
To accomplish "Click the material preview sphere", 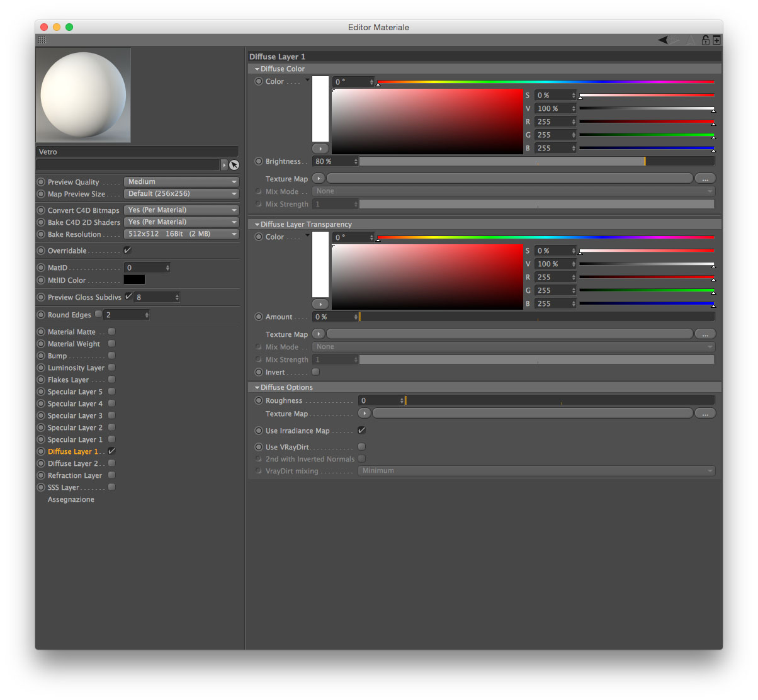I will pyautogui.click(x=83, y=95).
